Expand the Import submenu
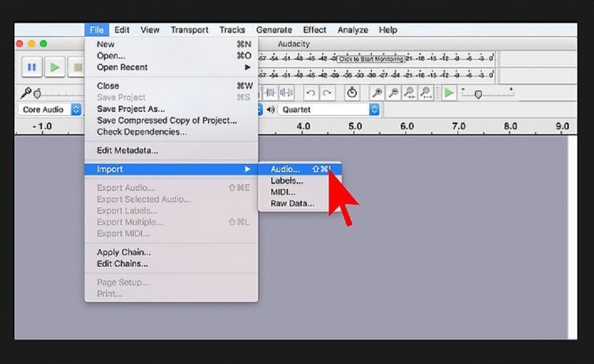The width and height of the screenshot is (594, 364). pos(171,169)
